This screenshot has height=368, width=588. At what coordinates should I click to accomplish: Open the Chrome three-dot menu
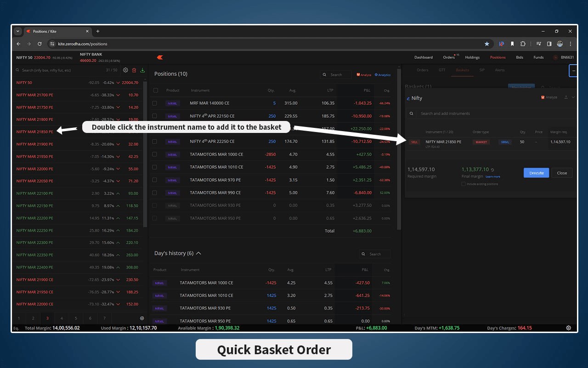[571, 44]
